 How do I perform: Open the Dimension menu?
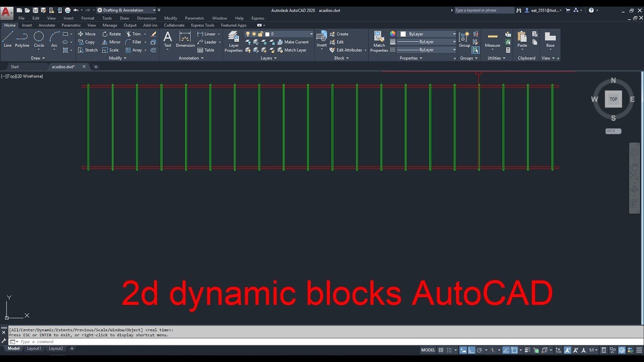[x=146, y=18]
